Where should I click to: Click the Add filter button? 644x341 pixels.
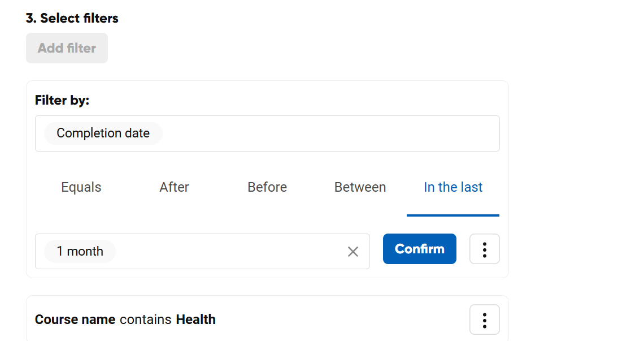pyautogui.click(x=67, y=48)
